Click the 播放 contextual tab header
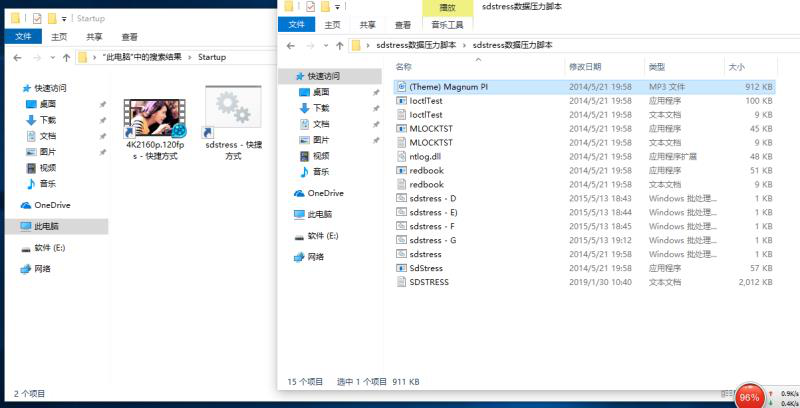 pos(447,8)
